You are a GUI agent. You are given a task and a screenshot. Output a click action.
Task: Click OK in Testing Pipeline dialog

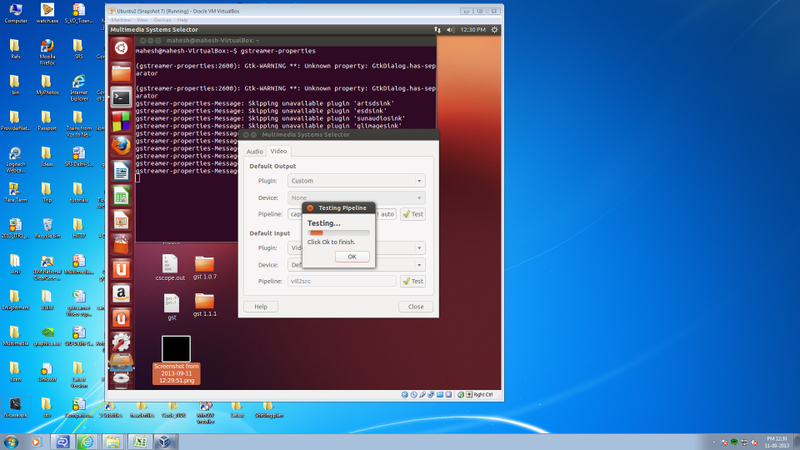coord(352,257)
